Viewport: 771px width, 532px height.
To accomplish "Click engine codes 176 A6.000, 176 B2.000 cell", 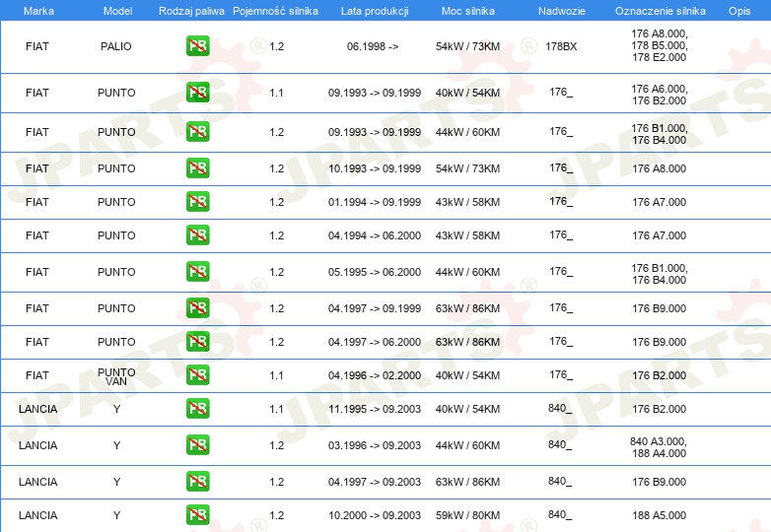I will click(659, 95).
